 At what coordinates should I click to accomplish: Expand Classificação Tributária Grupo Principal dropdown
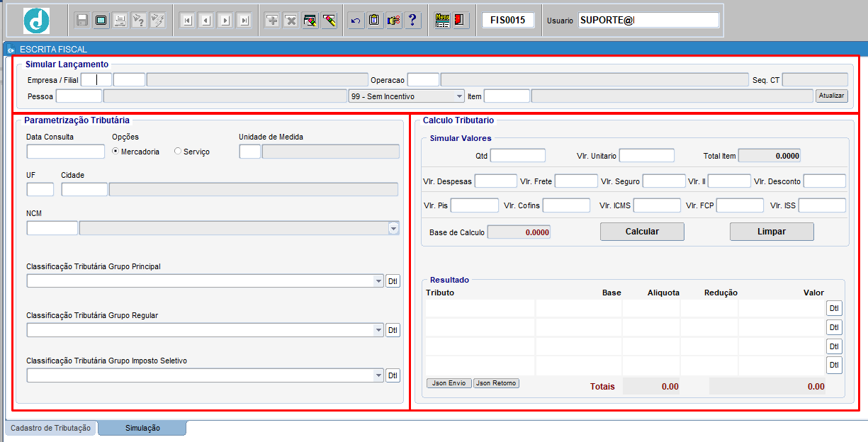(x=378, y=281)
